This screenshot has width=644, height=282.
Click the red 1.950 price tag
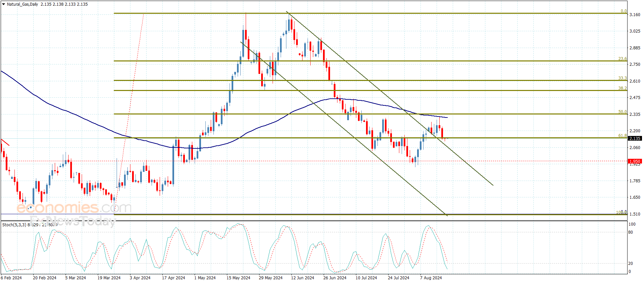[635, 161]
